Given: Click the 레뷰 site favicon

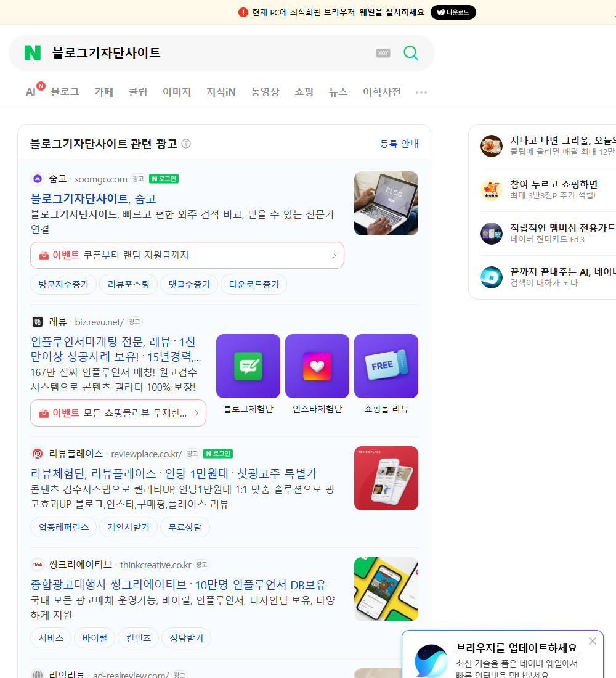Looking at the screenshot, I should pos(38,322).
